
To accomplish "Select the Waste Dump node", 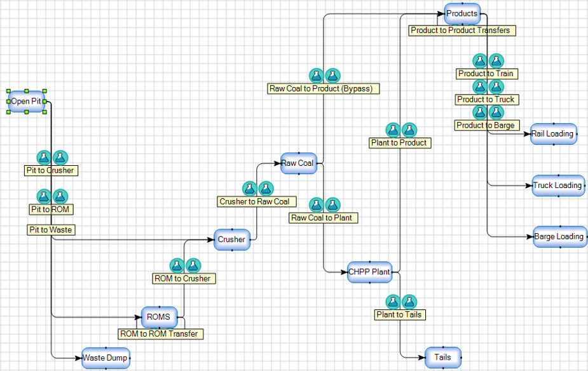I will (105, 358).
